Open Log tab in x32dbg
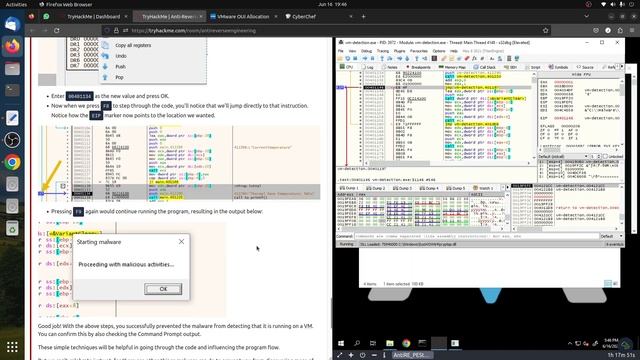The height and width of the screenshot is (360, 640). (x=368, y=67)
